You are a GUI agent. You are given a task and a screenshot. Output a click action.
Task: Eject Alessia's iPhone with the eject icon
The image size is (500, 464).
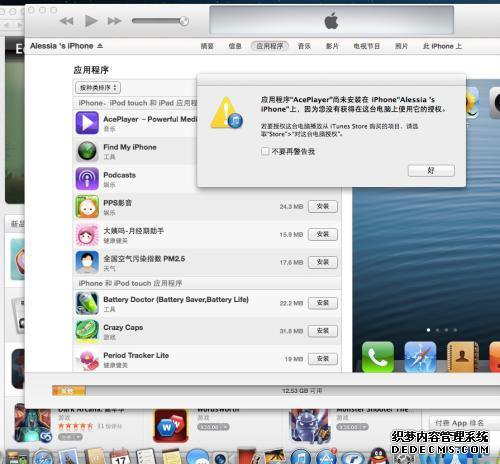pyautogui.click(x=100, y=46)
